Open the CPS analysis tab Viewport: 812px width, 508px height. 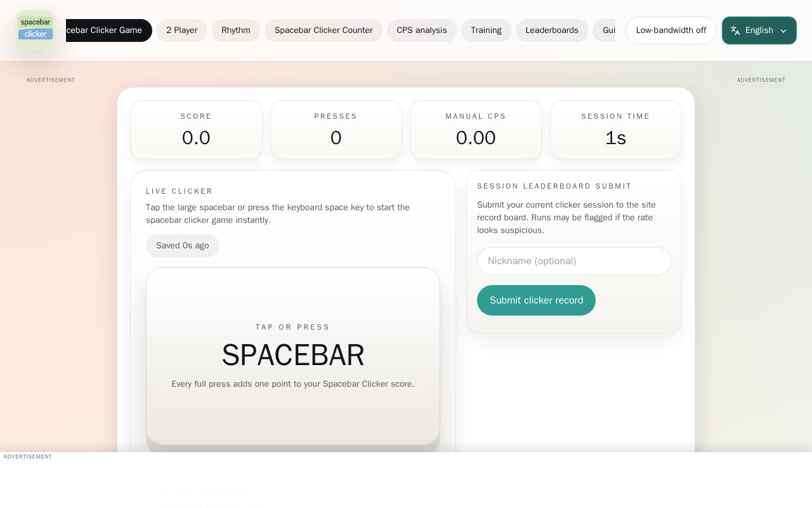pos(422,30)
